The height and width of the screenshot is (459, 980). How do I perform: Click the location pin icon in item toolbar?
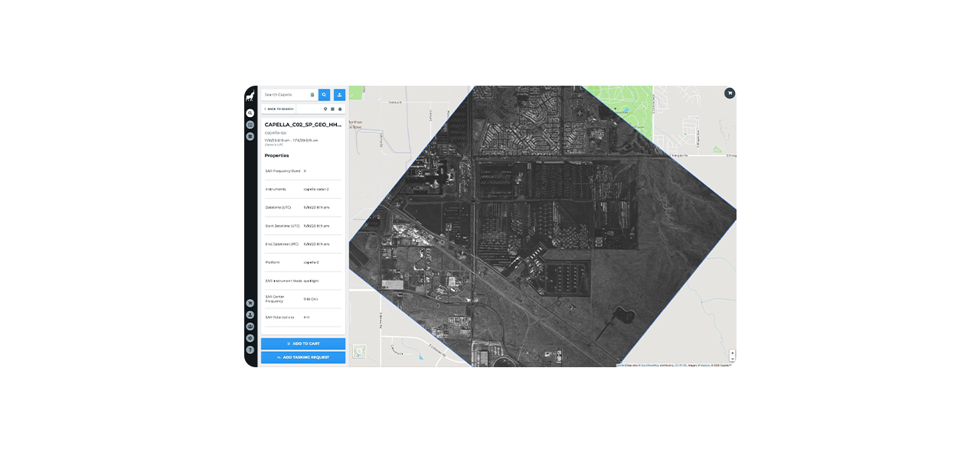[x=325, y=109]
